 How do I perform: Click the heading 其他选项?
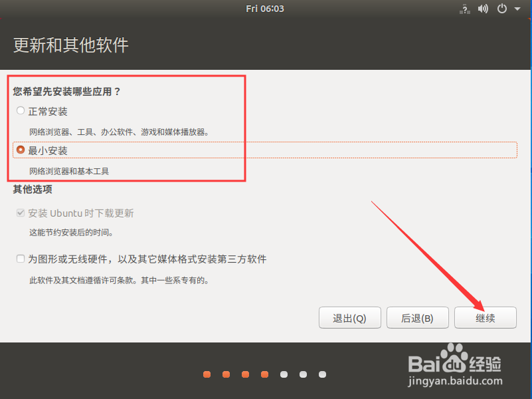pos(33,189)
